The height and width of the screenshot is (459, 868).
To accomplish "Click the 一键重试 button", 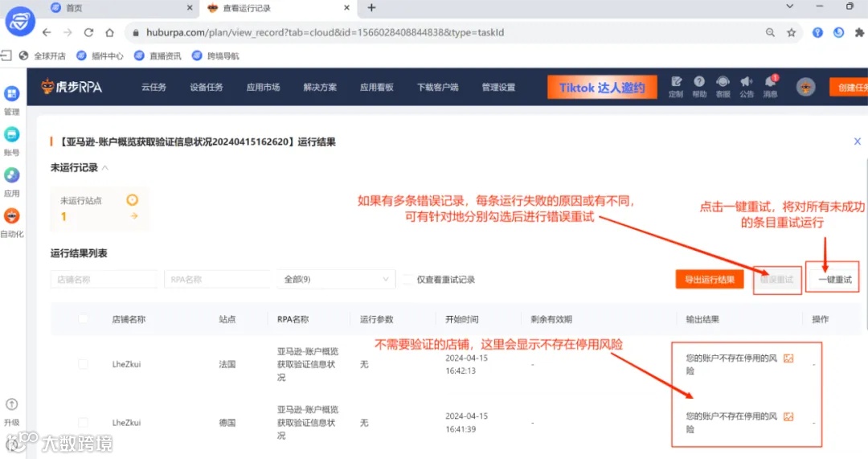I will (x=835, y=280).
